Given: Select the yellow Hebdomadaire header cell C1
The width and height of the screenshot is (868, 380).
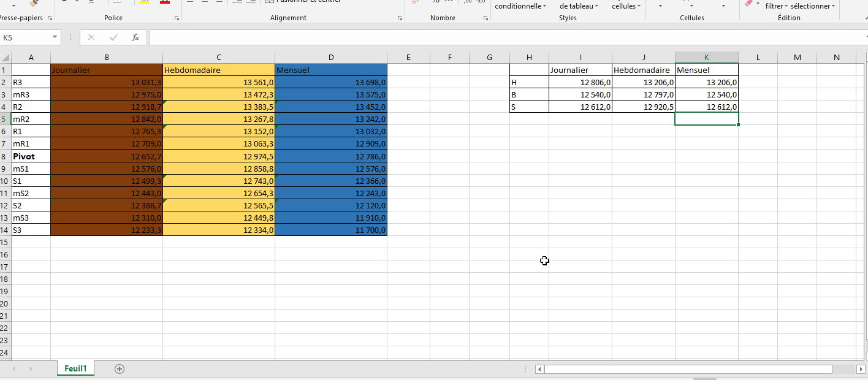Looking at the screenshot, I should pyautogui.click(x=219, y=70).
